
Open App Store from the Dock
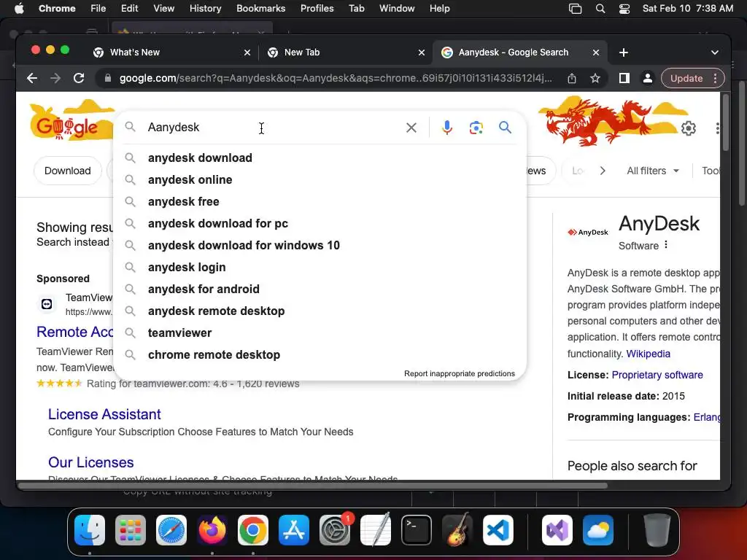[x=294, y=530]
